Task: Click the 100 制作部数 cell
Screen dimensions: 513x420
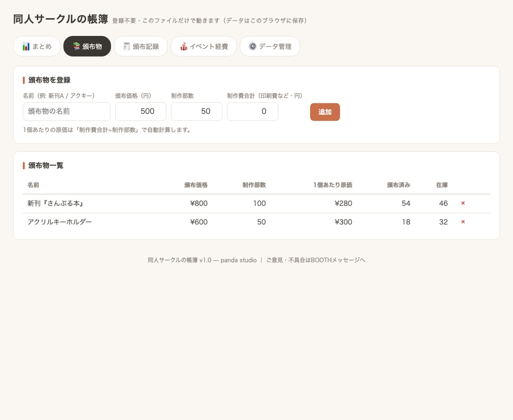Action: 260,203
